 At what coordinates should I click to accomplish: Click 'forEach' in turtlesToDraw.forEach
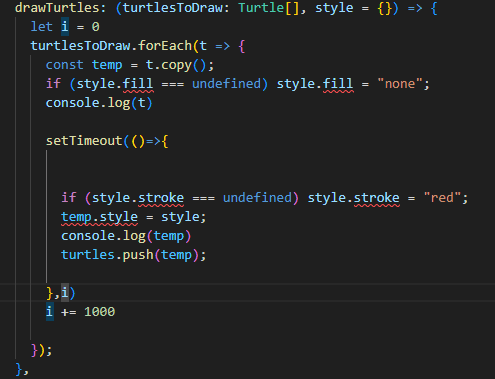click(165, 46)
